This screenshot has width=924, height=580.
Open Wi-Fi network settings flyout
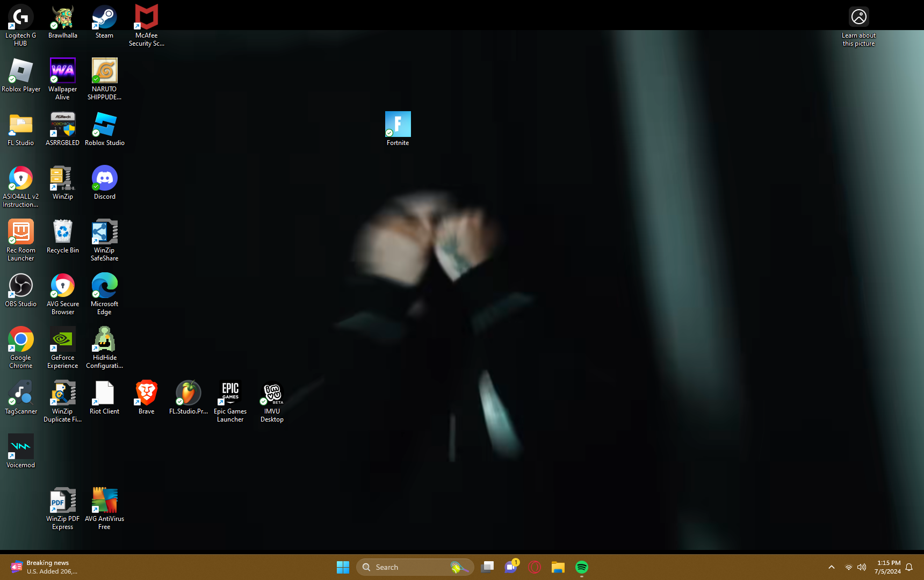[849, 567]
